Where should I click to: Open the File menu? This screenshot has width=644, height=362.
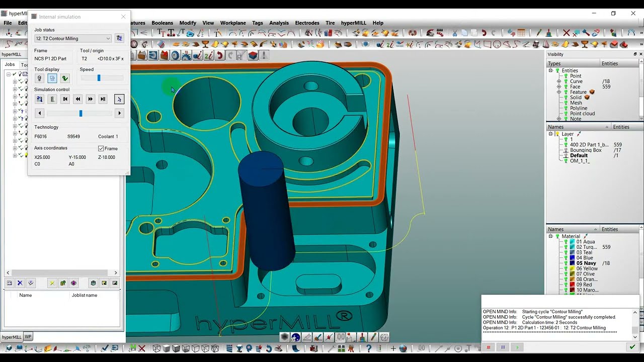[x=8, y=23]
